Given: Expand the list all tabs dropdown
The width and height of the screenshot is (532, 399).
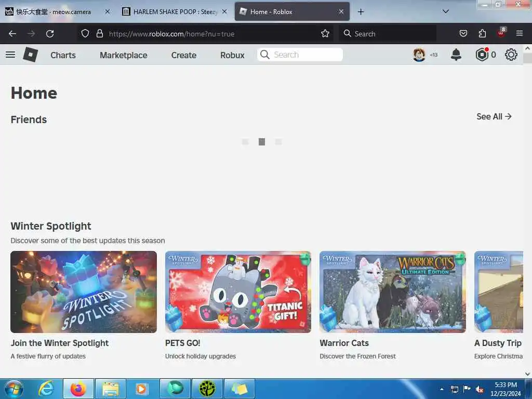Looking at the screenshot, I should [446, 11].
